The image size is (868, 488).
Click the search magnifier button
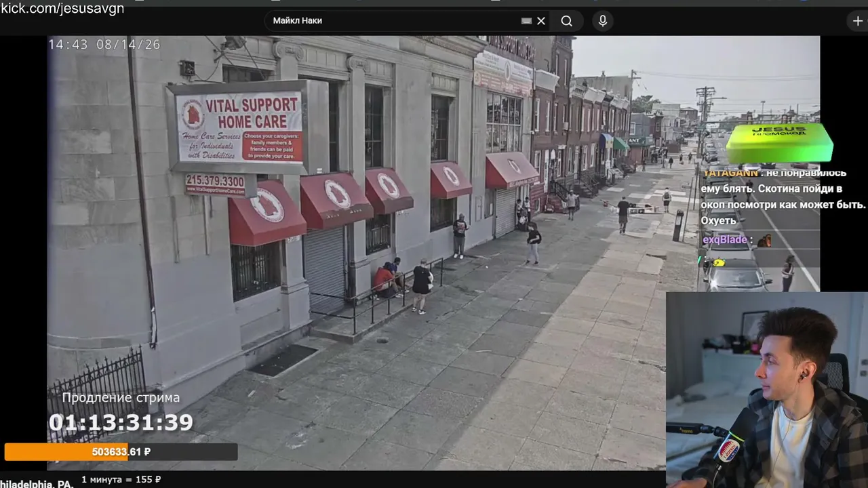pos(567,21)
